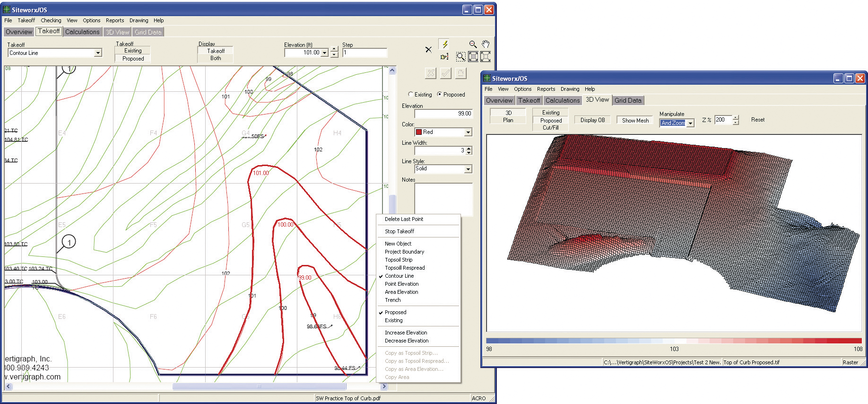Choose the zoom window magnifier with dashed box
This screenshot has height=404, width=868.
(460, 57)
